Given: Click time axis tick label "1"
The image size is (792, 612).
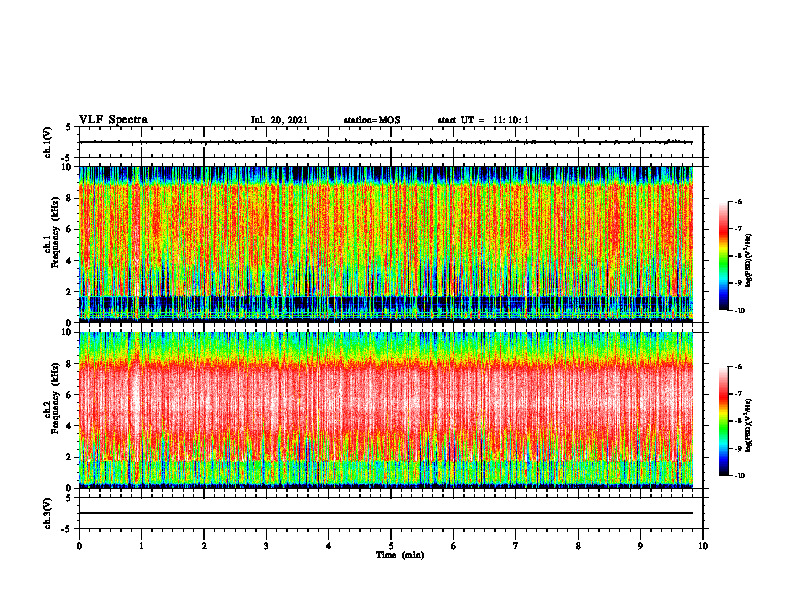Looking at the screenshot, I should tap(141, 546).
